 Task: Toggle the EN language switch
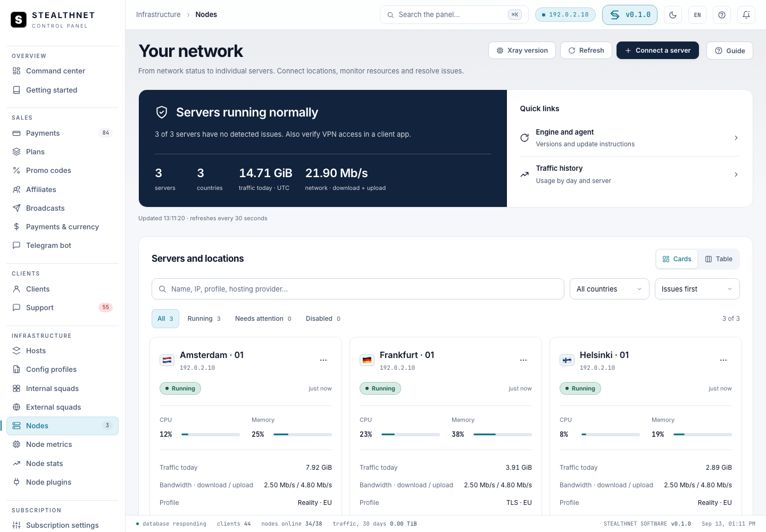pos(697,15)
